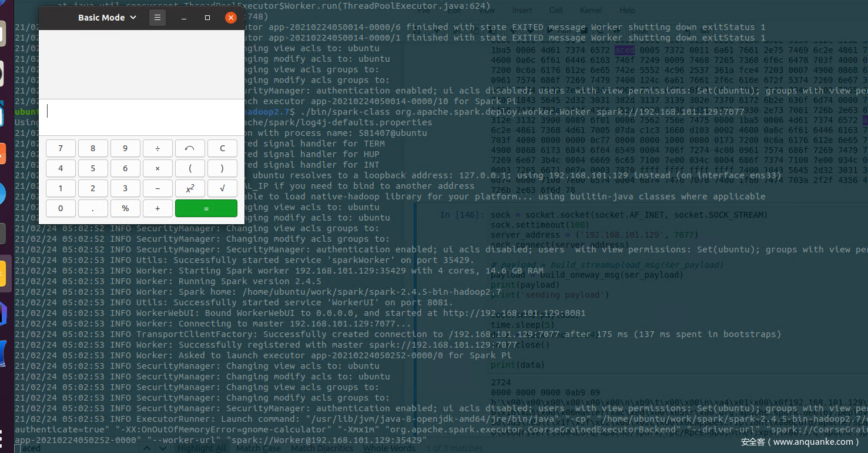The image size is (868, 453).
Task: Click calculator digit 2 button
Action: tap(93, 188)
